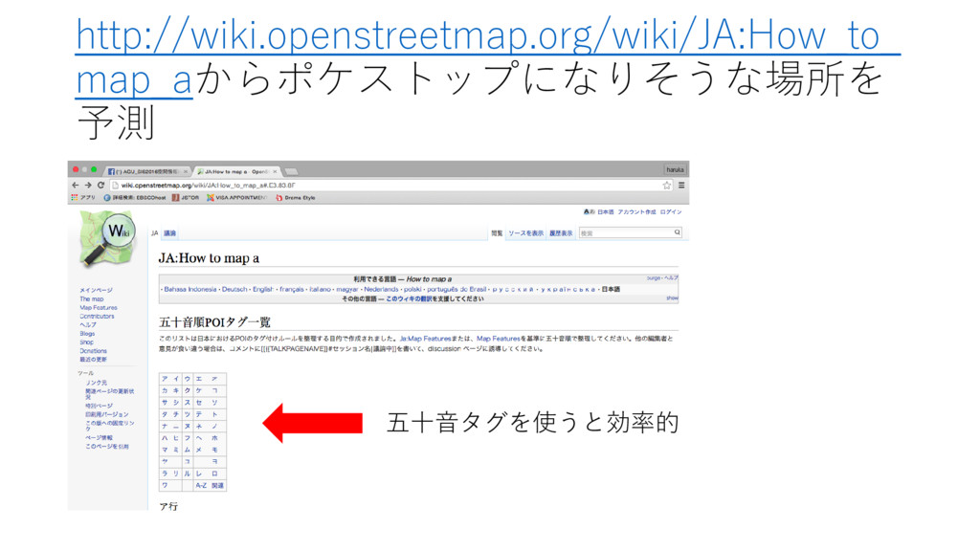Open a new browser tab

291,171
